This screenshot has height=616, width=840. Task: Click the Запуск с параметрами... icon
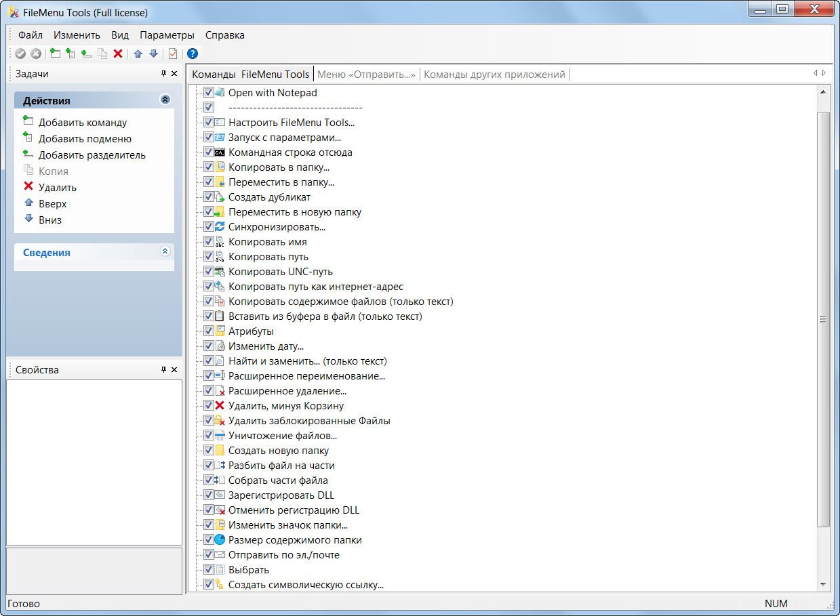[x=220, y=138]
